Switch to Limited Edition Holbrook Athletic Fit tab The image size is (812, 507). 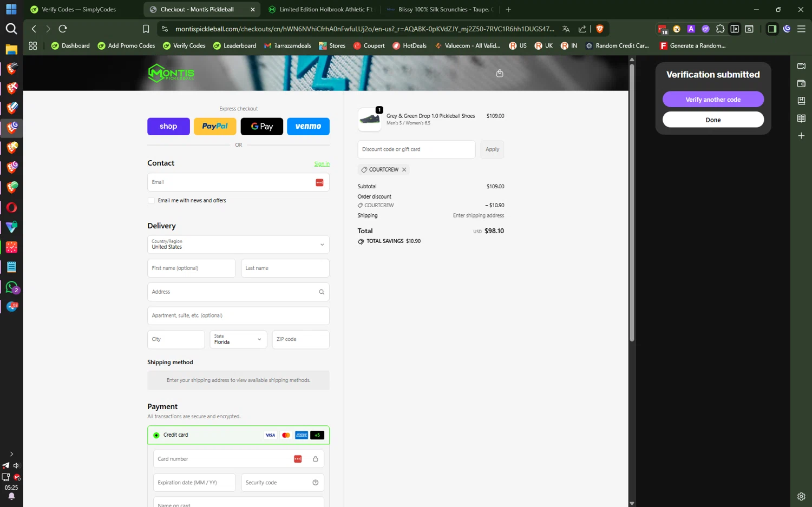320,9
